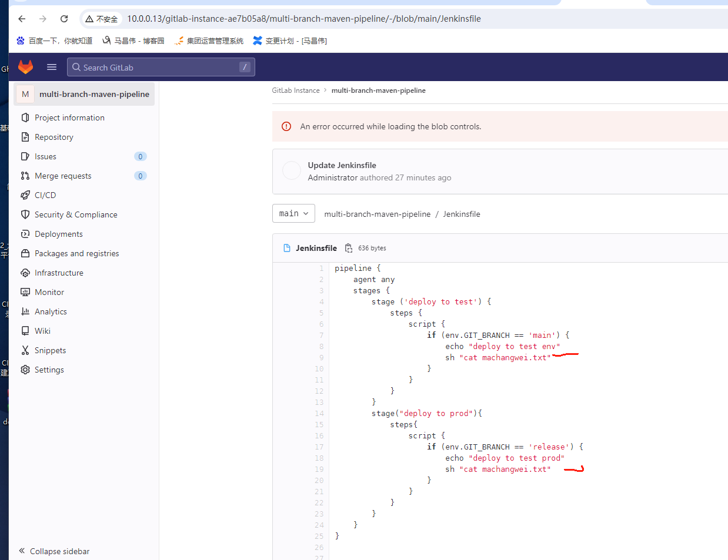Click the Deployments icon

25,234
